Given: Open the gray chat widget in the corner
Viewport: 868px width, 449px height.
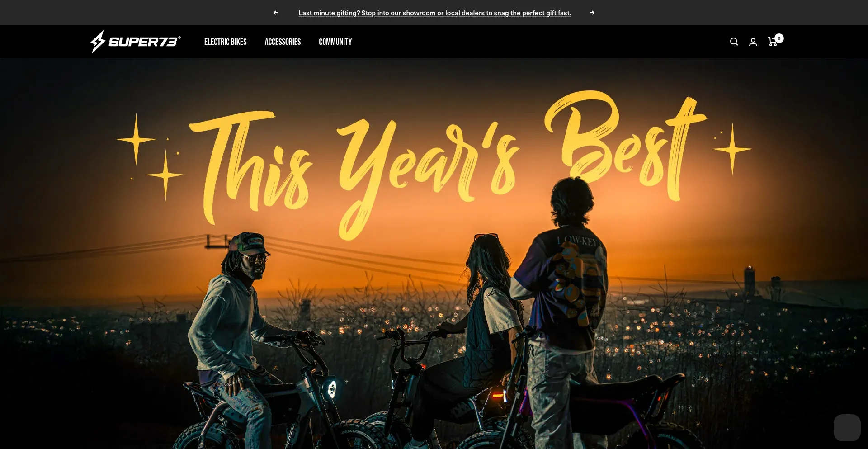Looking at the screenshot, I should click(847, 427).
